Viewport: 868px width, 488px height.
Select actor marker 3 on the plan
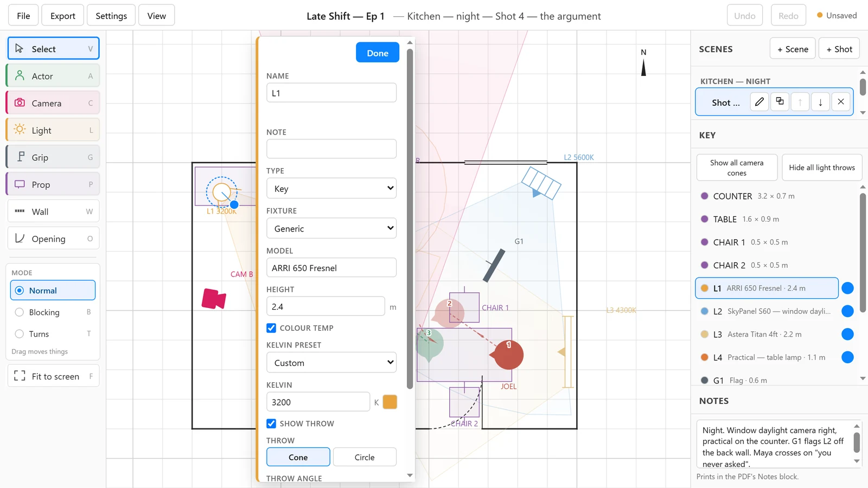pyautogui.click(x=430, y=343)
